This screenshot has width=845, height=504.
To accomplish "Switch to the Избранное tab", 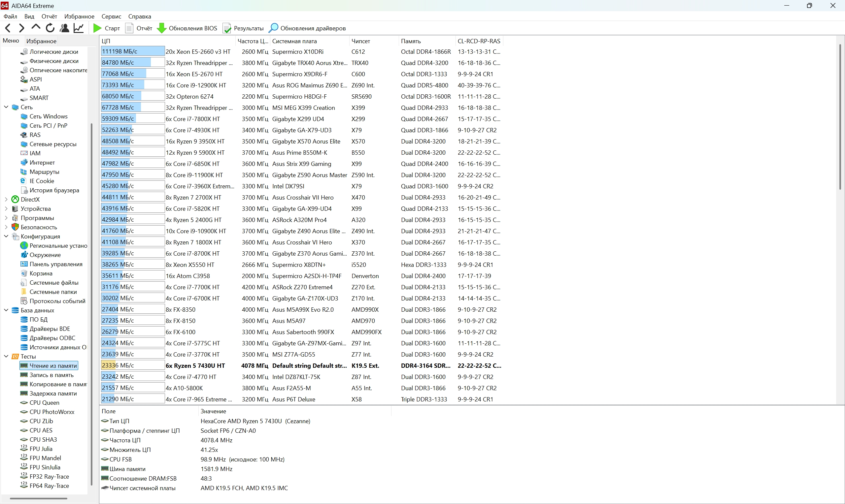I will pyautogui.click(x=41, y=41).
